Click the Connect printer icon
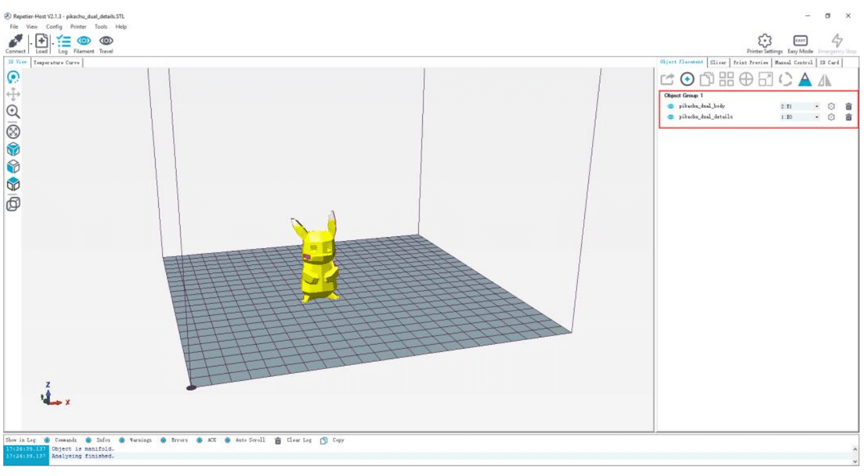 point(15,41)
